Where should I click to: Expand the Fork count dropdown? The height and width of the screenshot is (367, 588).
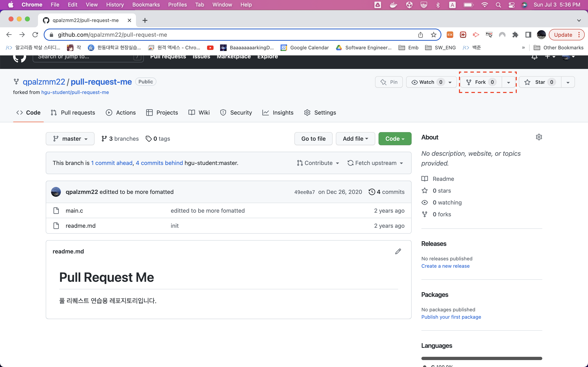[x=508, y=82]
